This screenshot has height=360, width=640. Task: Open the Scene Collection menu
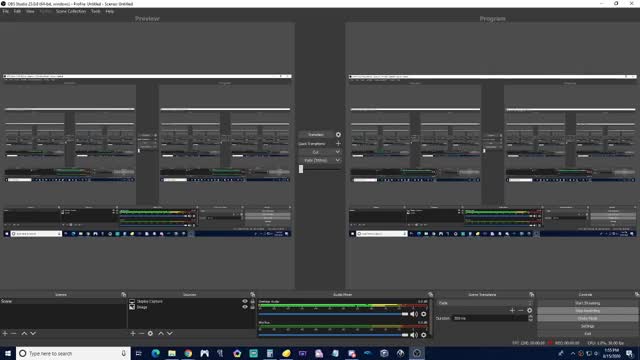coord(71,11)
